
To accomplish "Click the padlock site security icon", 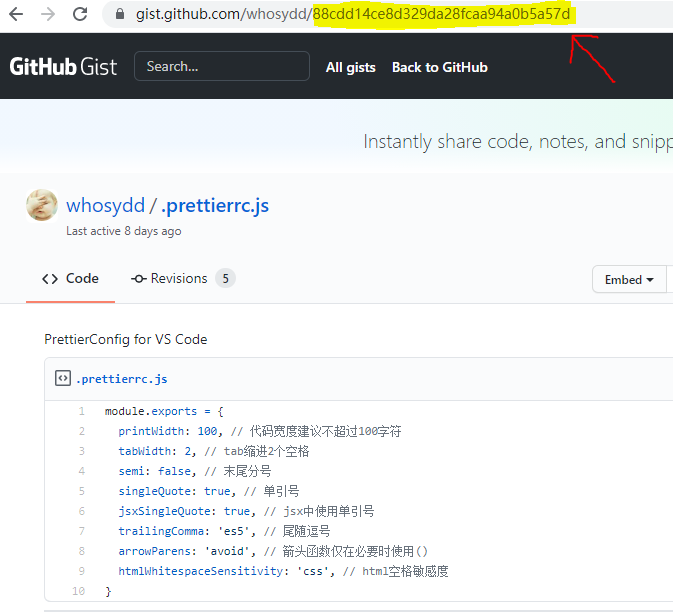I will [120, 14].
